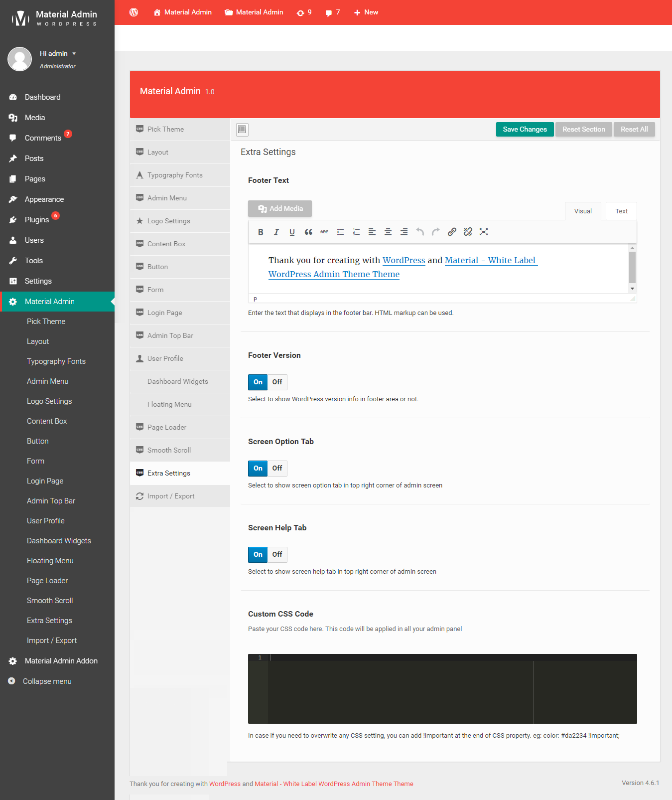Turn Footer Version On
The image size is (672, 800).
[x=258, y=382]
